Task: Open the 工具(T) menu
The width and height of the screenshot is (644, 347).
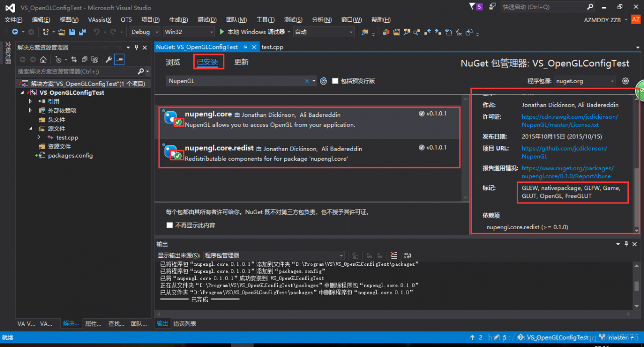Action: point(266,20)
